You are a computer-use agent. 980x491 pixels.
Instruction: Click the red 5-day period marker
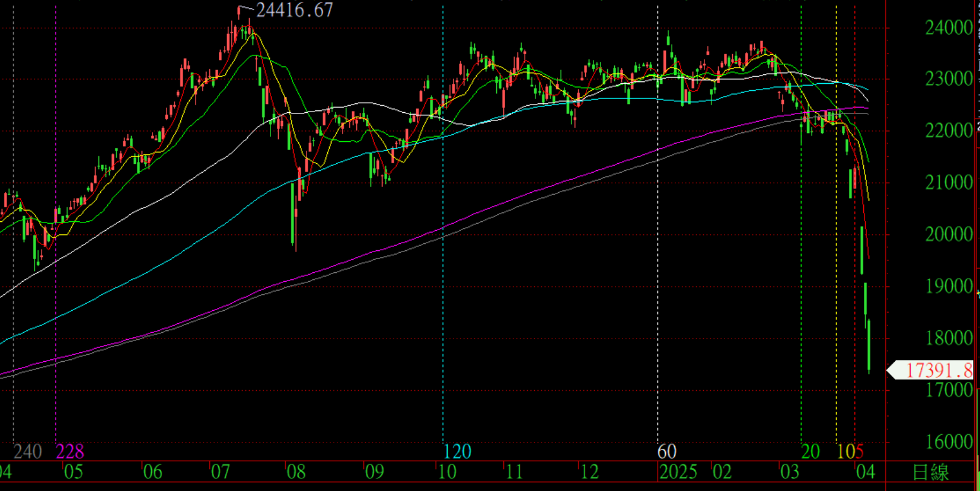(x=860, y=451)
